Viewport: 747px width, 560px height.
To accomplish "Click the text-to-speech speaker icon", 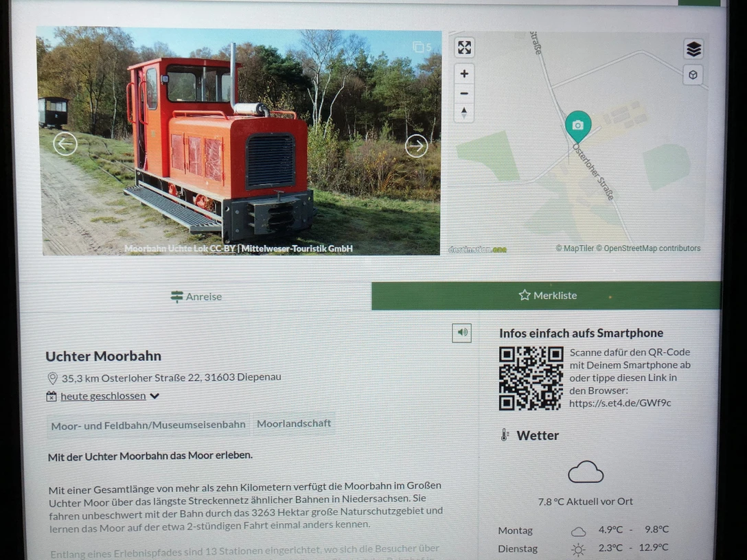I will 461,333.
